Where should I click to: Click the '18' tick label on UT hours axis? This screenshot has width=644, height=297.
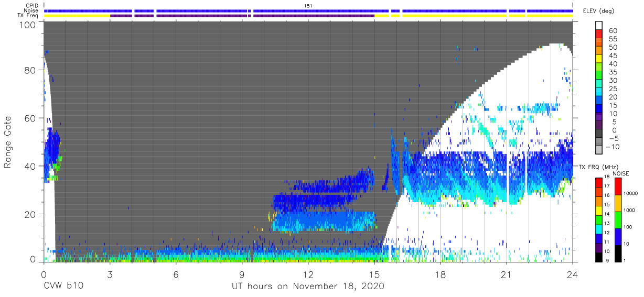[441, 275]
